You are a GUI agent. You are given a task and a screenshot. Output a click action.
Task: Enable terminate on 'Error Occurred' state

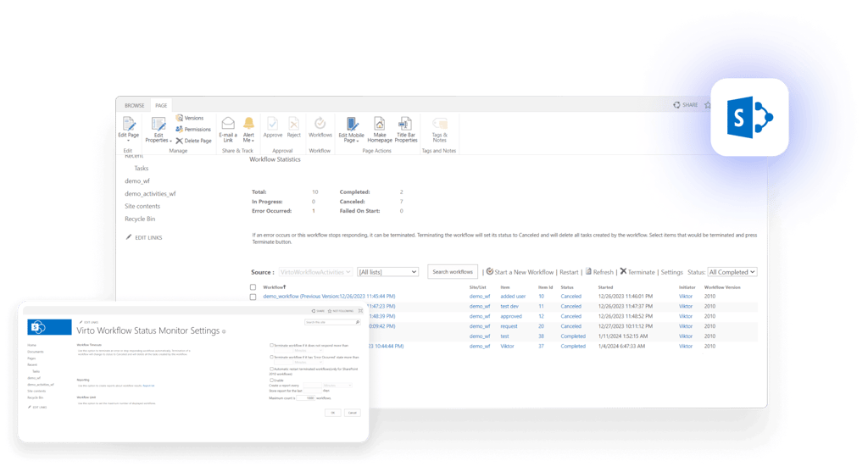coord(271,357)
